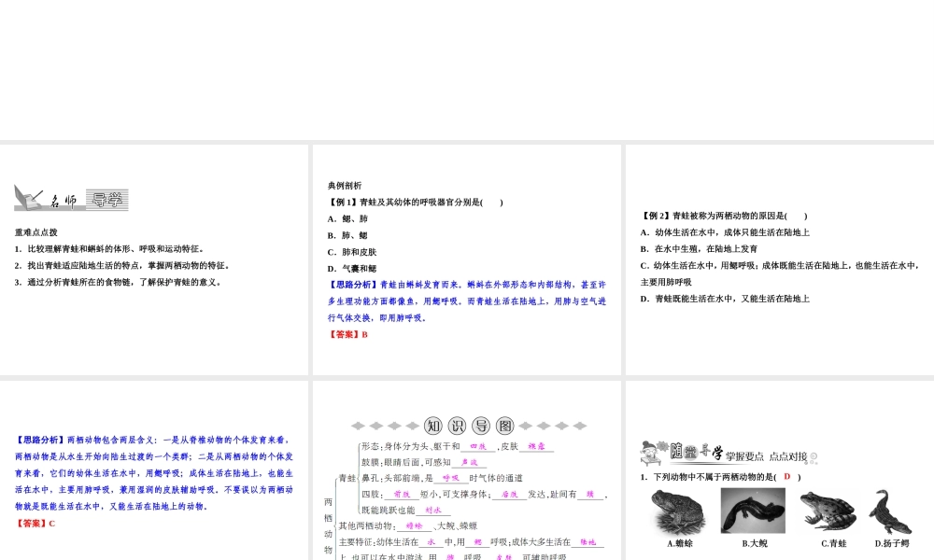Click the heading 典例剖析
This screenshot has width=934, height=560.
345,186
